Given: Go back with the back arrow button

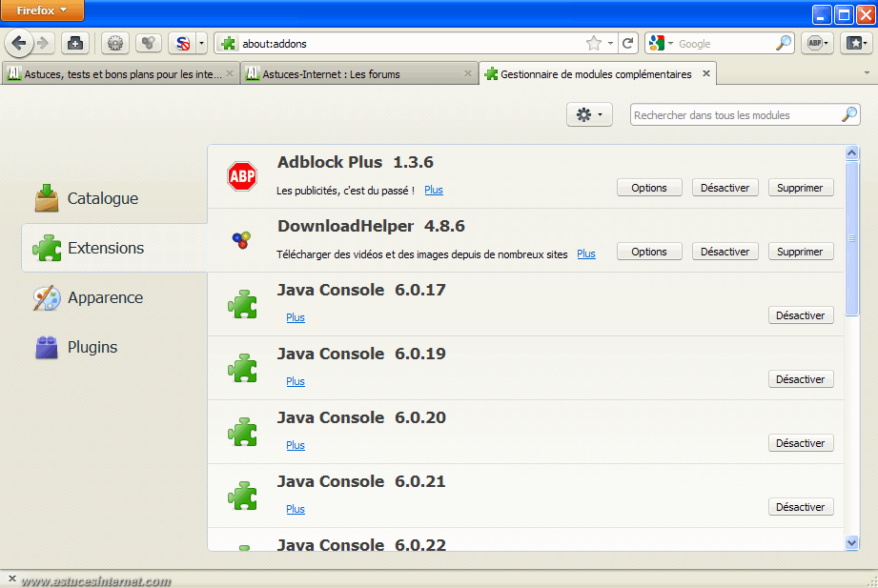Looking at the screenshot, I should 19,43.
